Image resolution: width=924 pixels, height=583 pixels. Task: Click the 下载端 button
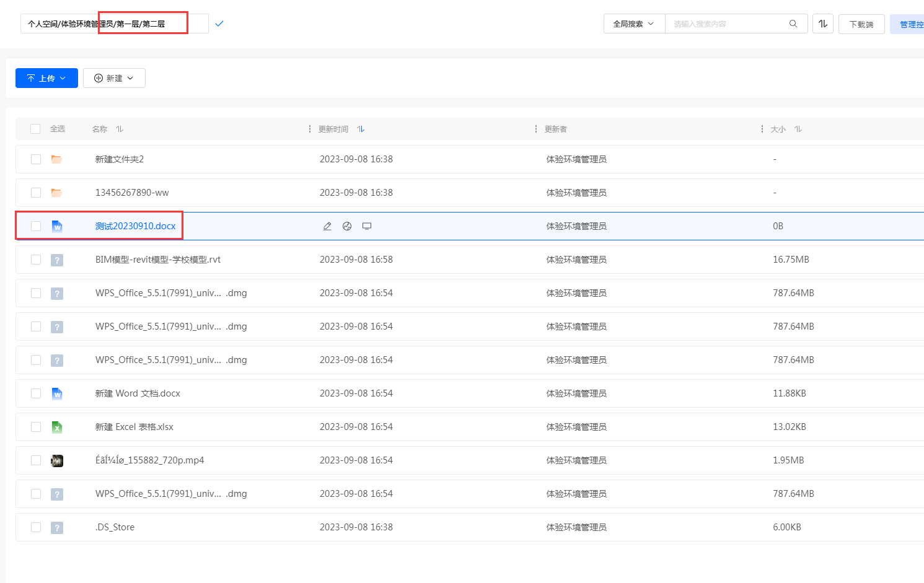(x=861, y=24)
